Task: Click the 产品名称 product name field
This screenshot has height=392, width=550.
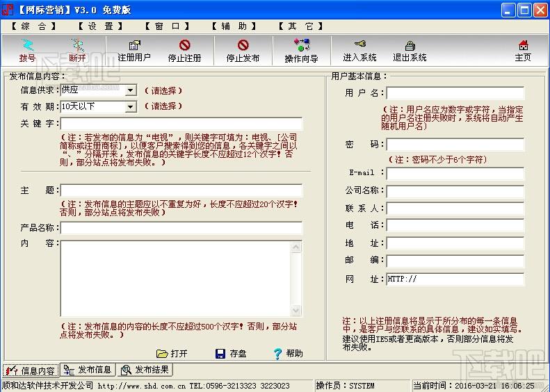Action: click(181, 227)
